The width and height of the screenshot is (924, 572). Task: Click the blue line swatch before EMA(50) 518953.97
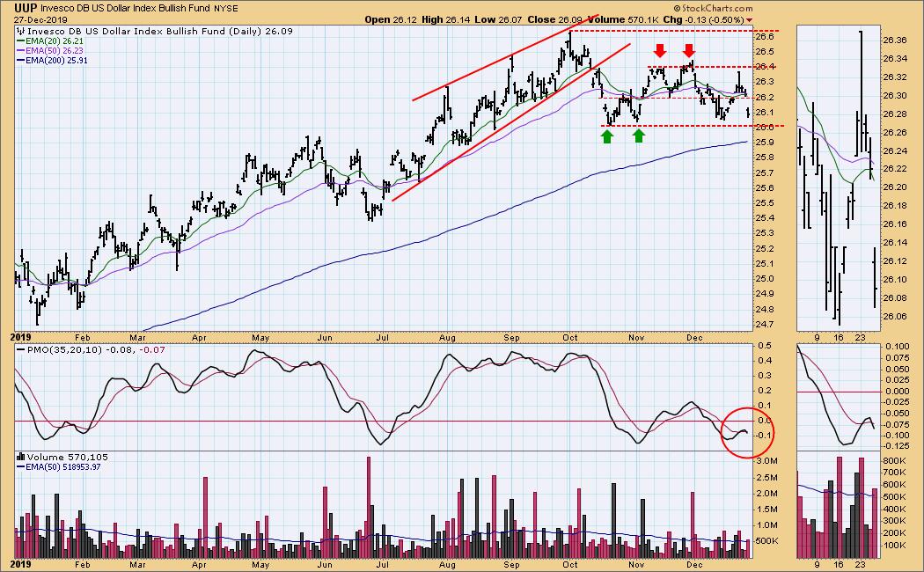[20, 467]
